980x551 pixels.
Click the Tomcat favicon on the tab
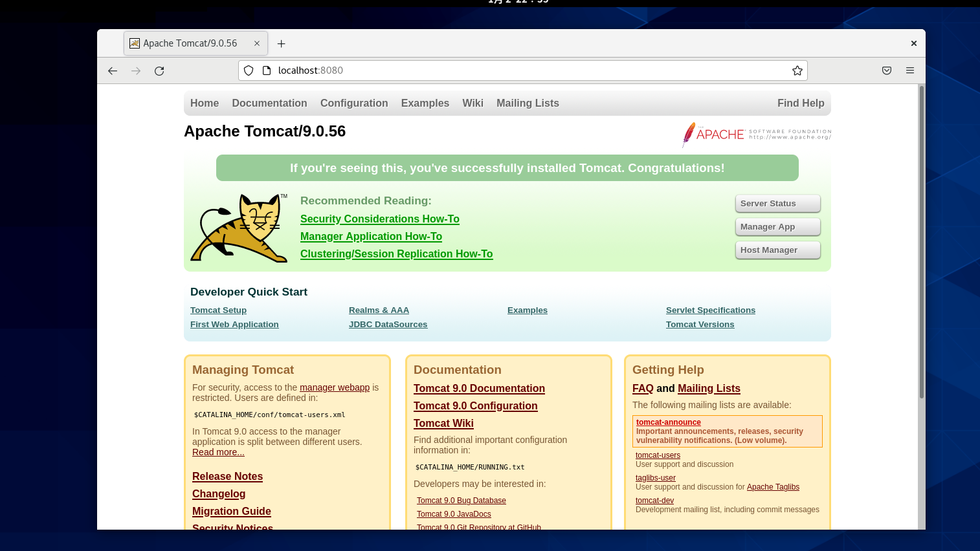tap(135, 43)
